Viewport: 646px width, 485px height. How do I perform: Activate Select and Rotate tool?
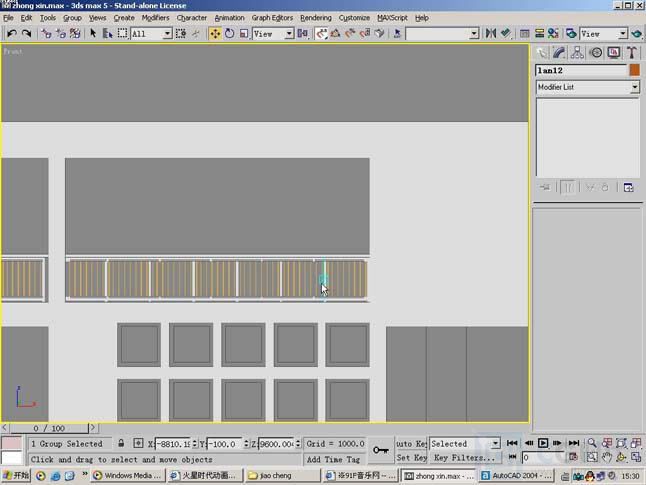(229, 33)
